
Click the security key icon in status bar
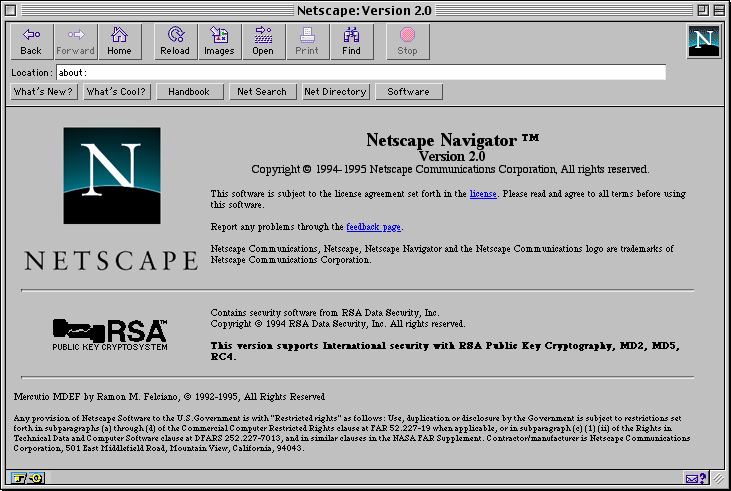(28, 478)
